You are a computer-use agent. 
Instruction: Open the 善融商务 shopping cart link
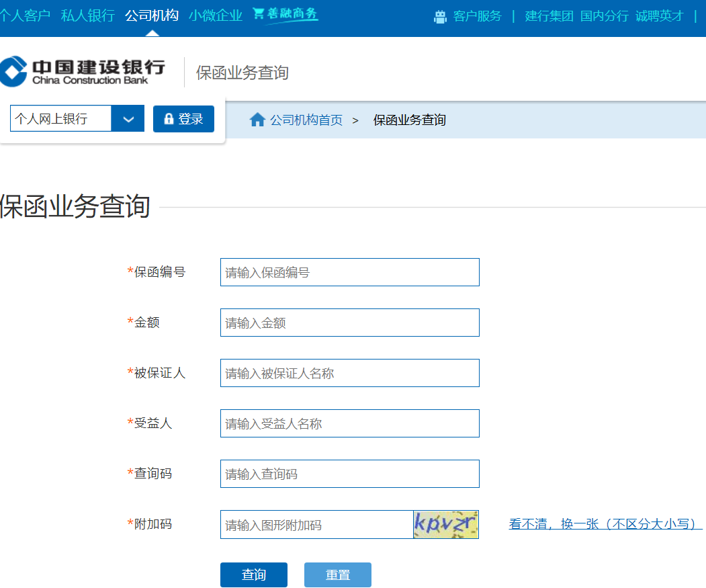285,14
